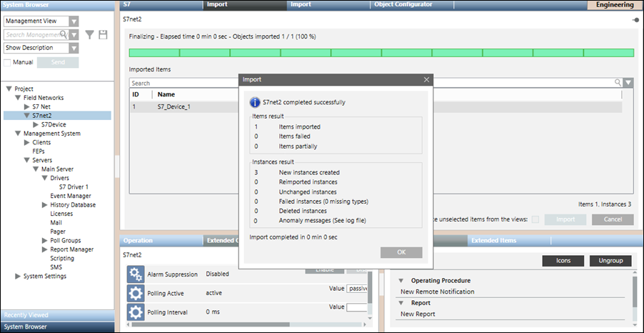Click the Alarm Suppression gear icon
This screenshot has width=644, height=333.
pos(136,274)
